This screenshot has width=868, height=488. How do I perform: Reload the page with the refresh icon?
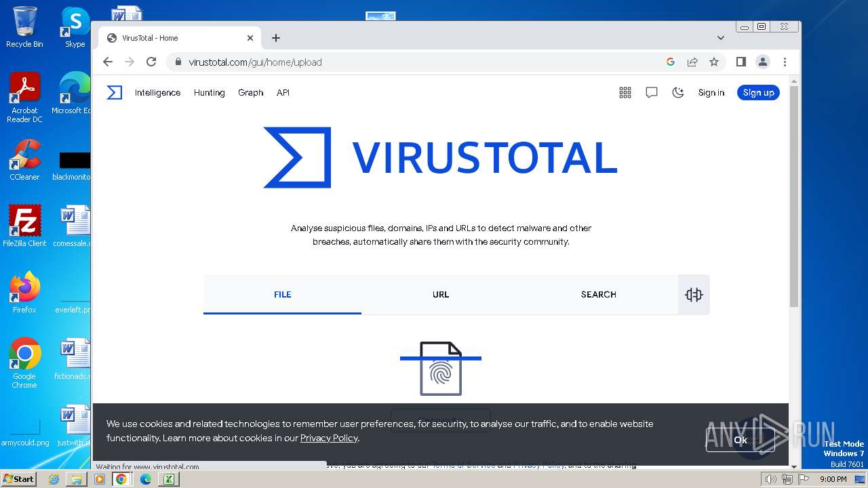[x=151, y=62]
